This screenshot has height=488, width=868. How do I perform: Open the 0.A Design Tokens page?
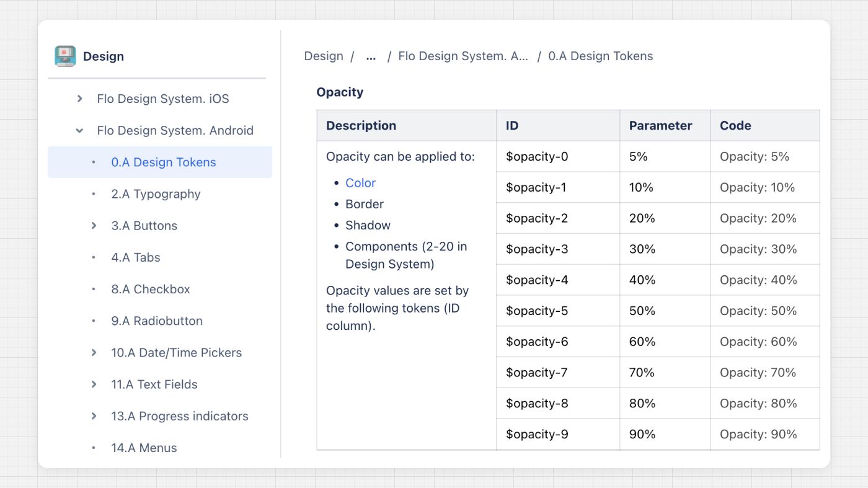click(164, 162)
